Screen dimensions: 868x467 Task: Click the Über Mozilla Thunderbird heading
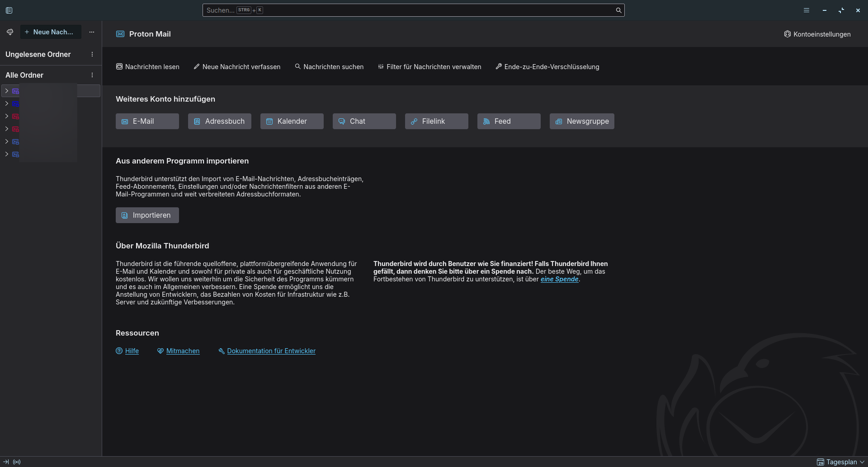click(162, 246)
